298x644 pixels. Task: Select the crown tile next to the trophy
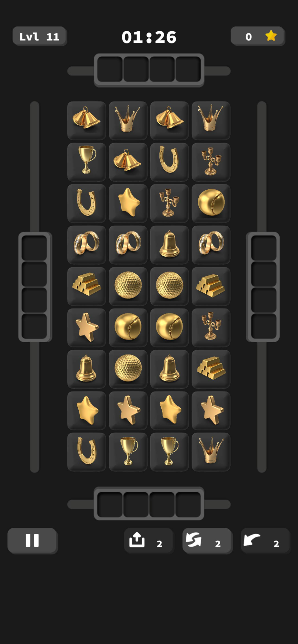tap(211, 452)
